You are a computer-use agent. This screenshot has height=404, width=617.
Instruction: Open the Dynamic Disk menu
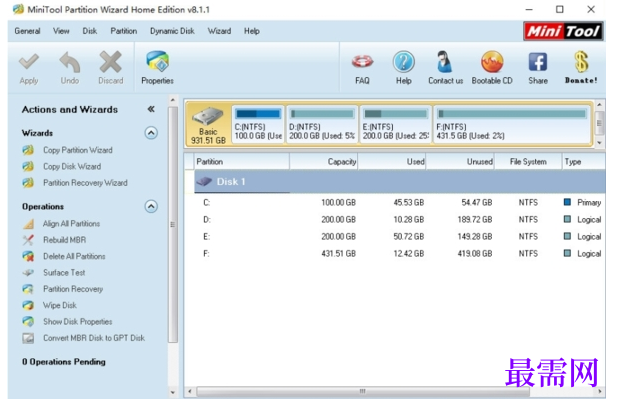(x=172, y=31)
